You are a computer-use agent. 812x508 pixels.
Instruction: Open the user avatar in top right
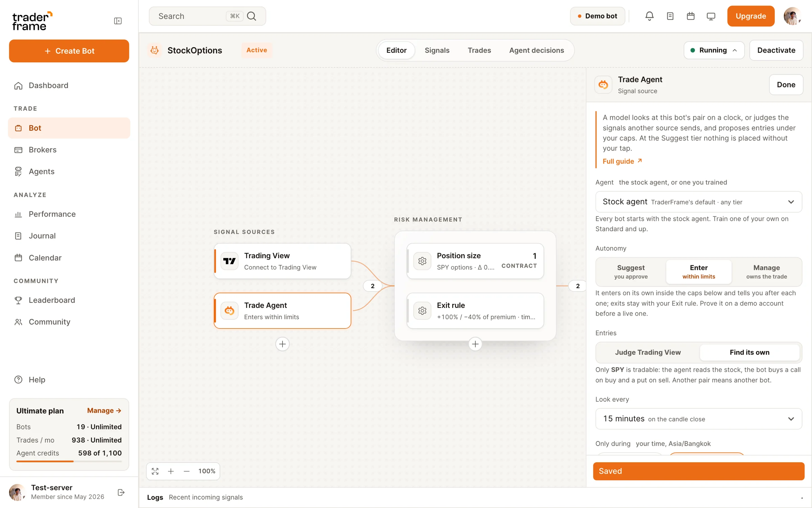pos(792,16)
